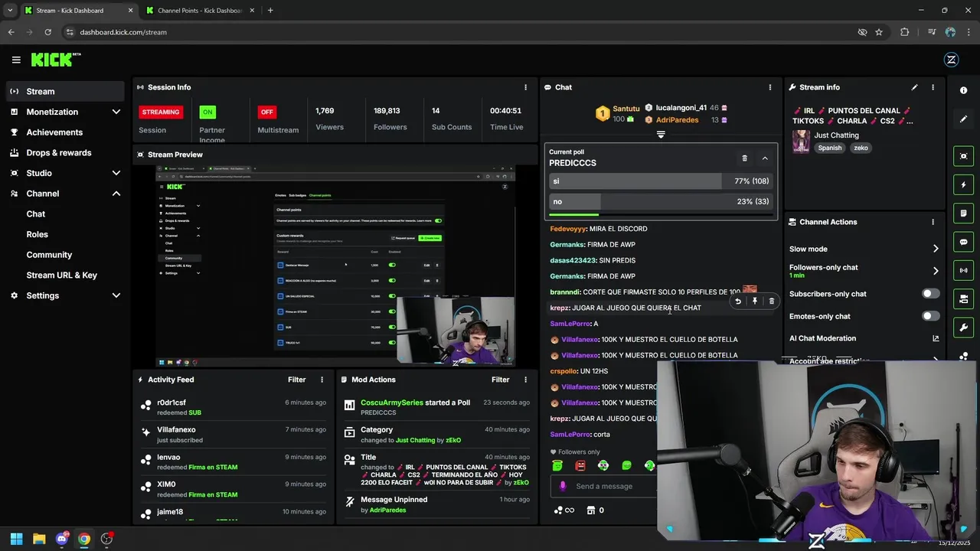Viewport: 980px width, 551px height.
Task: Click the microphone icon in message box
Action: 563,486
